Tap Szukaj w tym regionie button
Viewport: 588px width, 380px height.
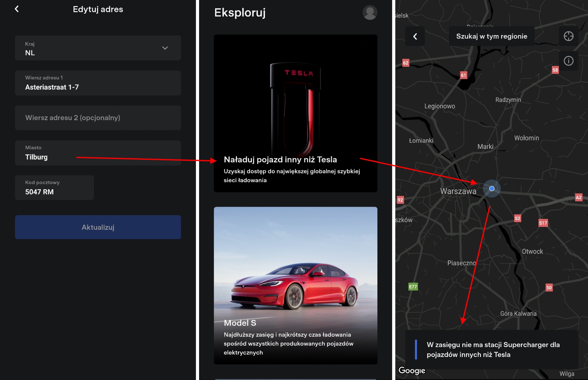pyautogui.click(x=492, y=36)
